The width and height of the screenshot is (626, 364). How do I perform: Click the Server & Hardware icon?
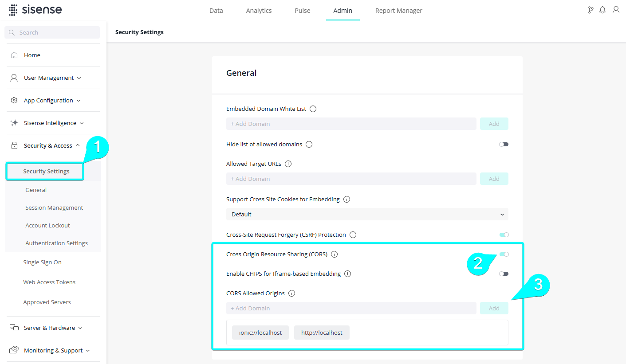(x=14, y=328)
